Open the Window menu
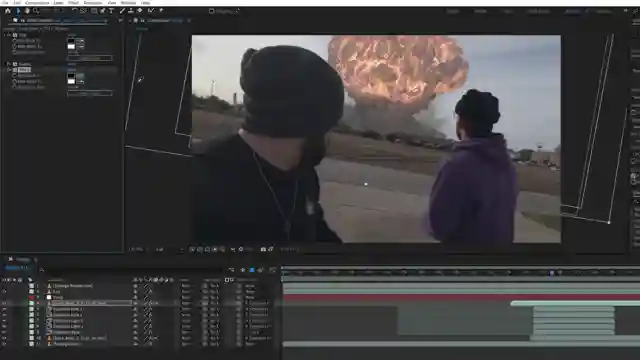Screen dimensions: 640x360 (128, 2)
